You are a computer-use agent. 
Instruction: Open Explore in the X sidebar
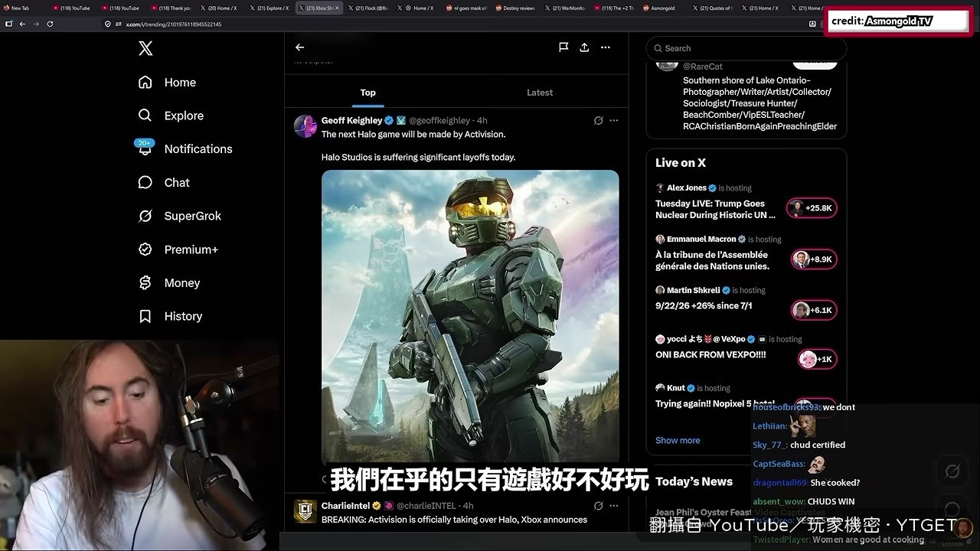click(171, 116)
